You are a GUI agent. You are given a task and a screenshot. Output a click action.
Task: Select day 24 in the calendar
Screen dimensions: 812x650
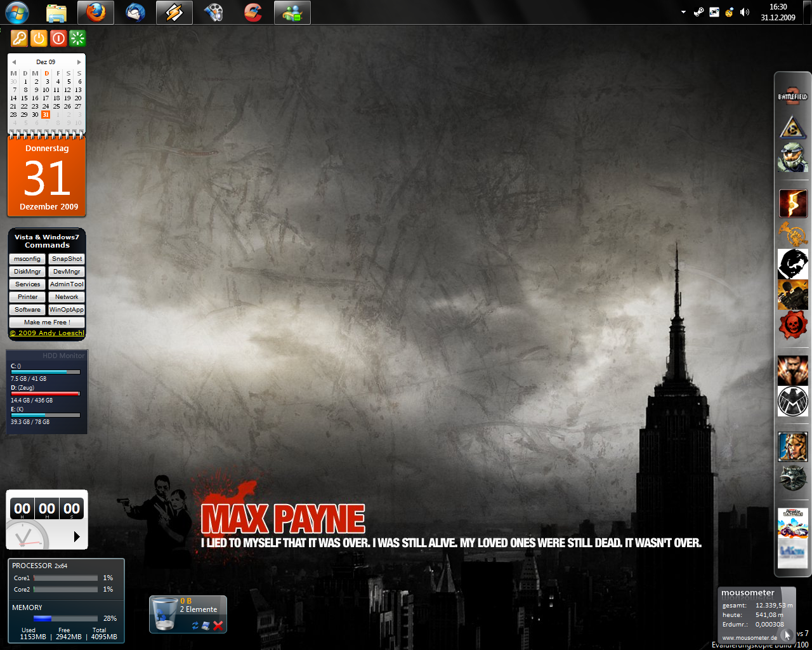(46, 107)
